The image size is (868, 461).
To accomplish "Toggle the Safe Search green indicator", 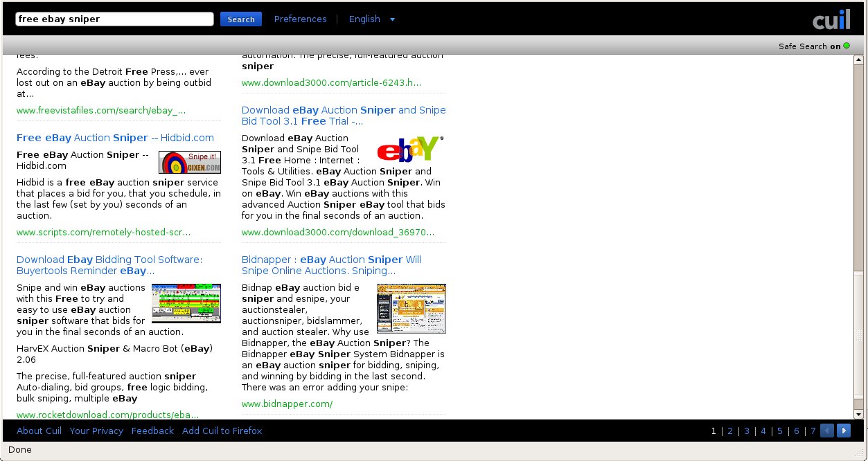I will pos(847,46).
